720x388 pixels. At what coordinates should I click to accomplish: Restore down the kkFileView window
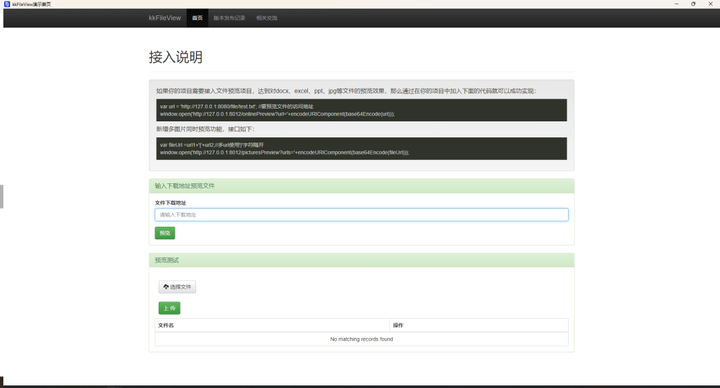[693, 4]
